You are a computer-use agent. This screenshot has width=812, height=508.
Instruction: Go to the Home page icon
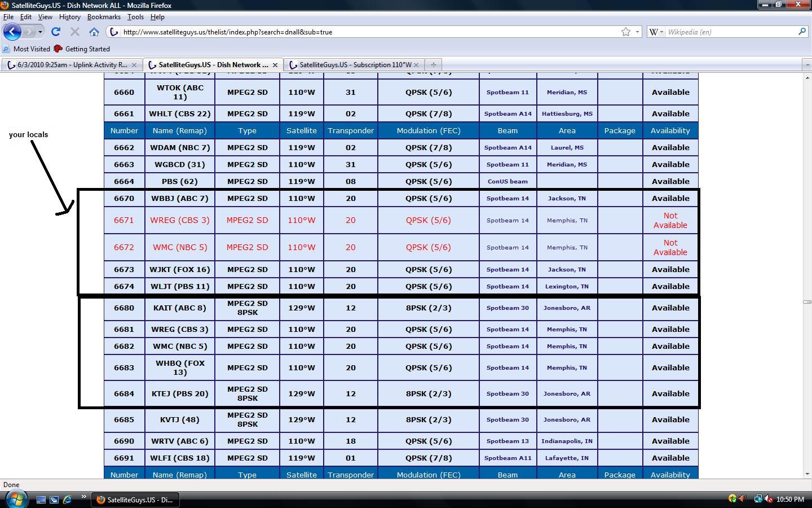[x=94, y=32]
